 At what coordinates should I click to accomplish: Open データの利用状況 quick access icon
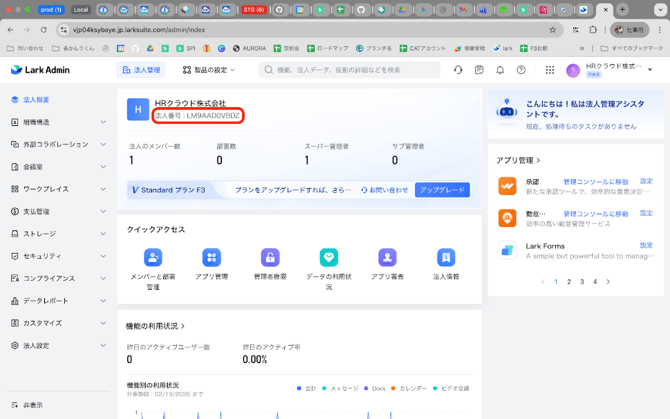329,258
